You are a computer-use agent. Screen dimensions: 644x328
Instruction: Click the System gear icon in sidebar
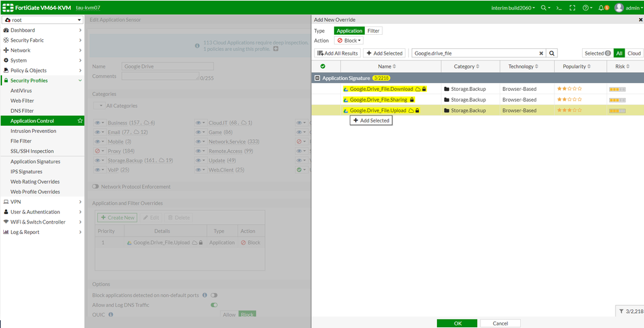6,61
